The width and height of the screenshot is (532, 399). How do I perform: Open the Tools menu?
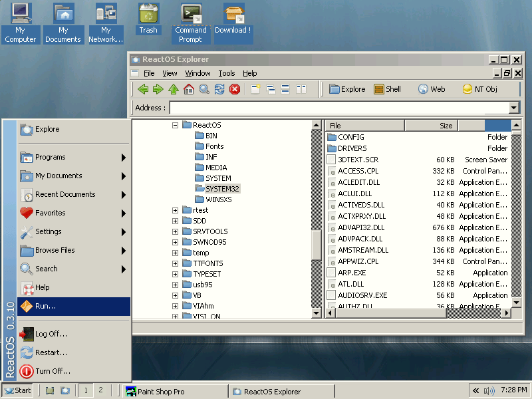228,73
